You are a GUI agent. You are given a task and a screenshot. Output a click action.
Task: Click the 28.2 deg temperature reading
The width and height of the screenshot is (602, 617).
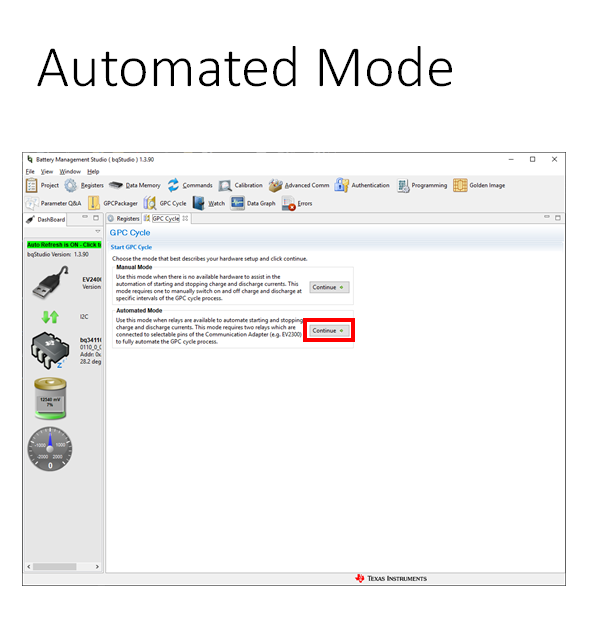click(90, 362)
